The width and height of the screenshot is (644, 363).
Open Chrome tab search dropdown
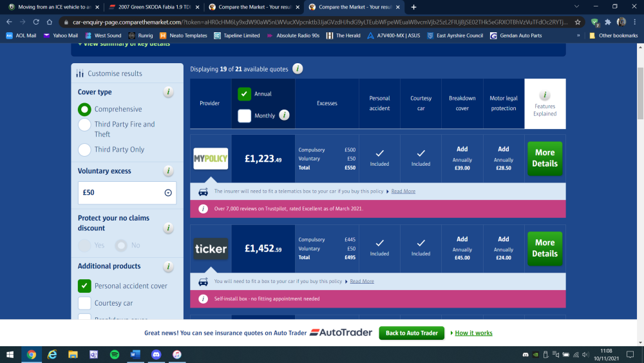(x=576, y=6)
